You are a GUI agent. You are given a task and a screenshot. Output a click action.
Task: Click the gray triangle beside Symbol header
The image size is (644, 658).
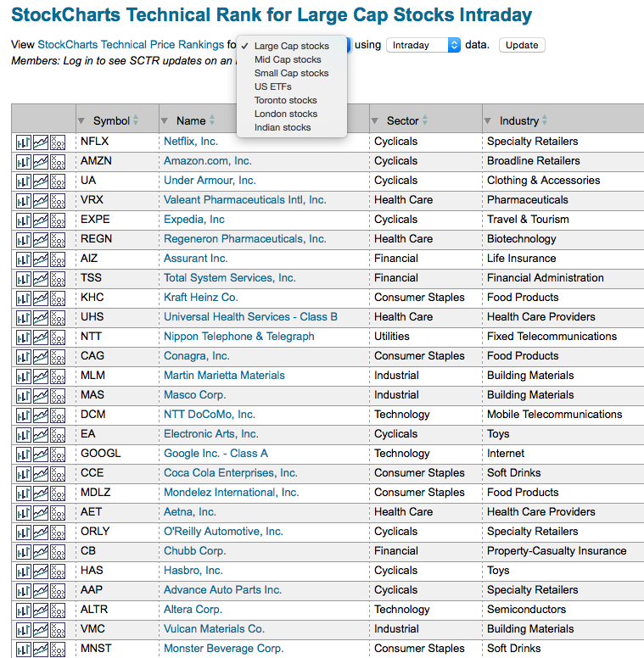81,121
